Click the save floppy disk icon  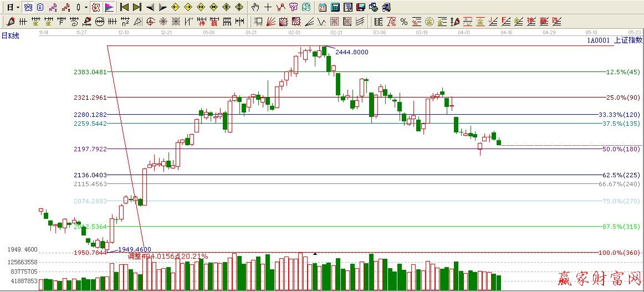tap(361, 7)
